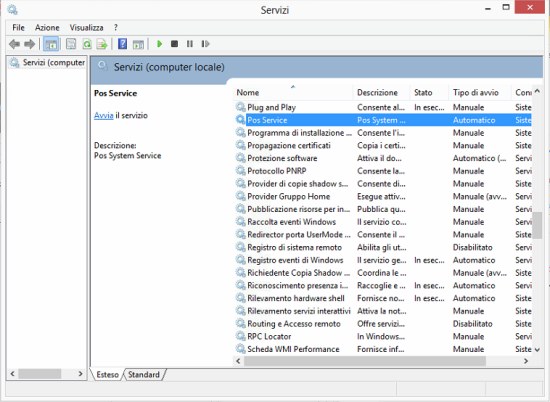Click the gear icon of Protezione software
550x402 pixels.
(x=241, y=158)
